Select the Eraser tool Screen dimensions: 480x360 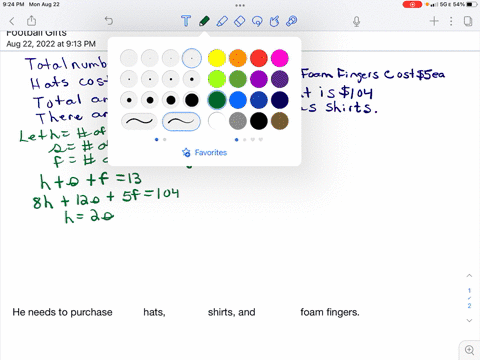click(240, 21)
